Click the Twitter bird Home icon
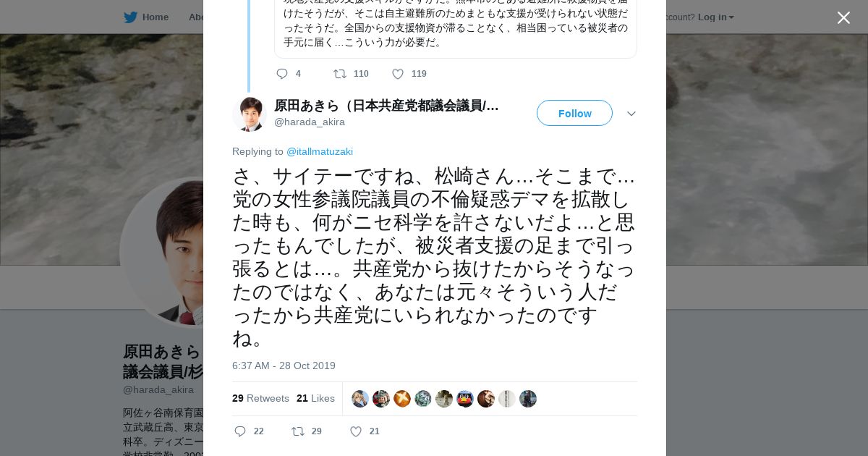 (x=131, y=17)
